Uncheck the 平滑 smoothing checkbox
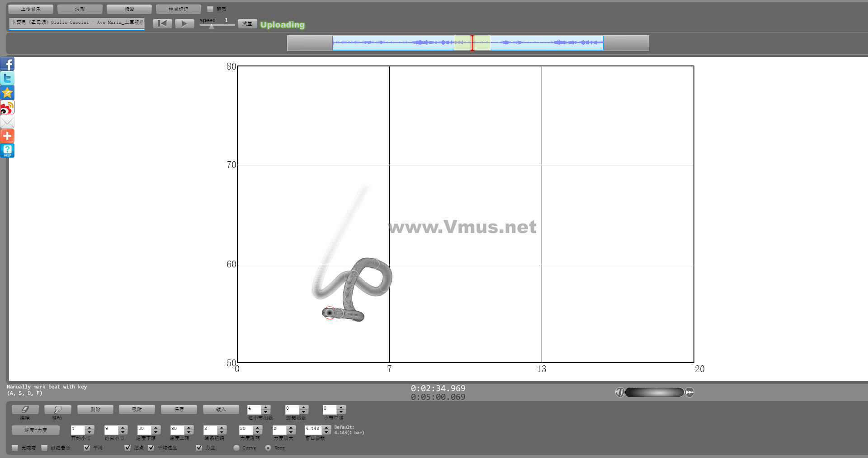 pos(87,448)
